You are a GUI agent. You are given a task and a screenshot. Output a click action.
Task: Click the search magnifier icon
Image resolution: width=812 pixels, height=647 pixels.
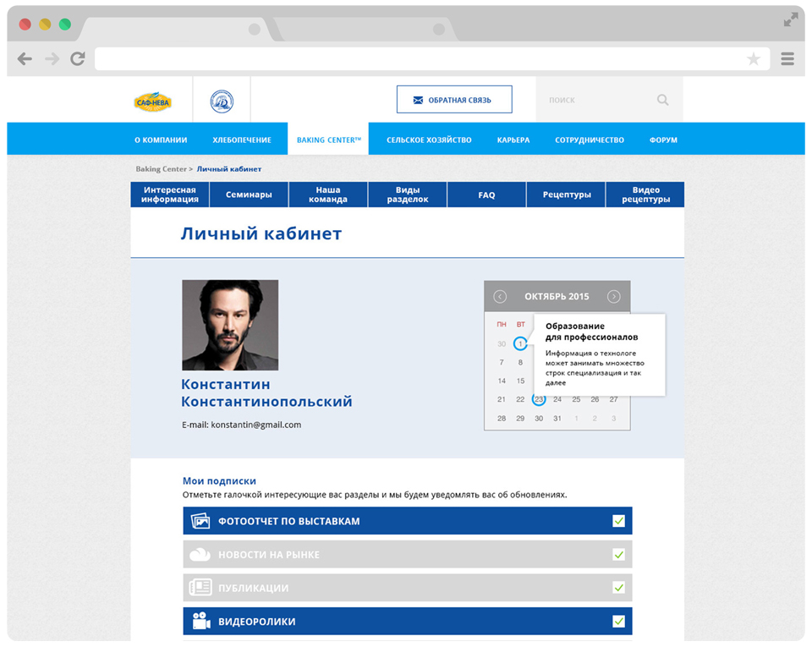[x=662, y=100]
